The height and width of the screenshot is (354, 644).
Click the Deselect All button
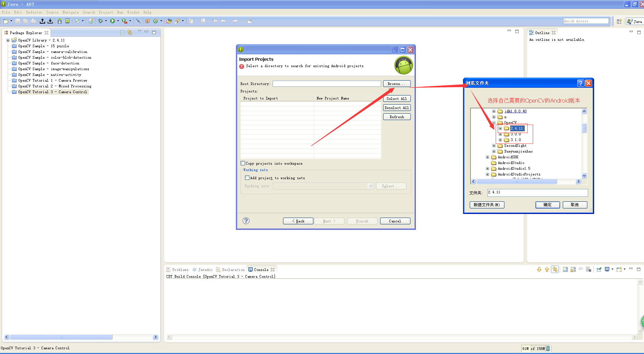(397, 108)
